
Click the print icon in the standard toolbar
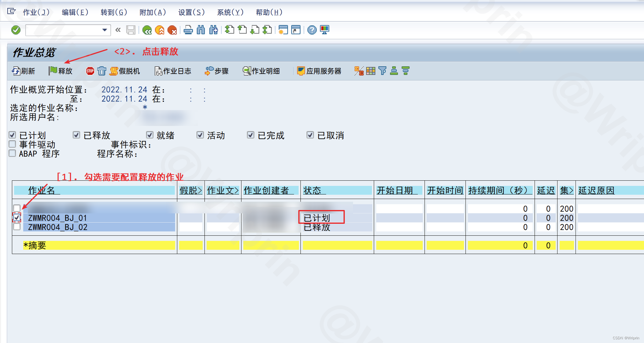(187, 30)
